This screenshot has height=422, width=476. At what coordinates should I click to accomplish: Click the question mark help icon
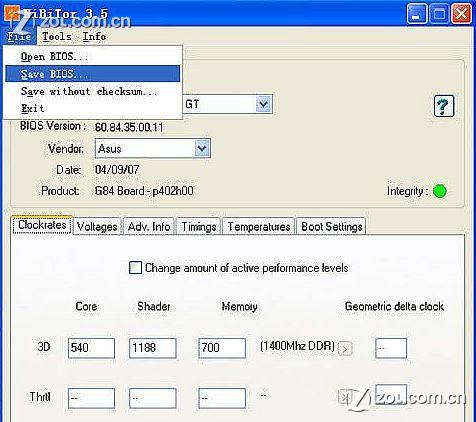point(444,106)
